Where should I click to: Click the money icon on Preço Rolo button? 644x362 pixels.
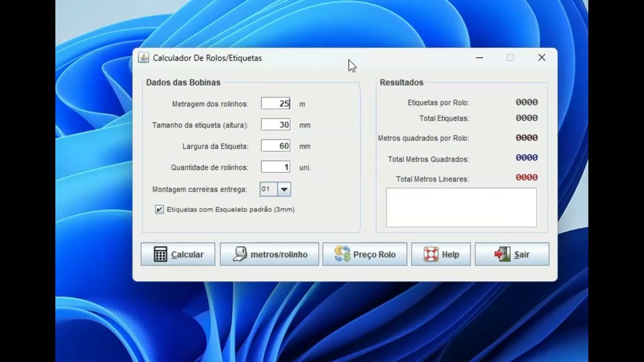[342, 254]
